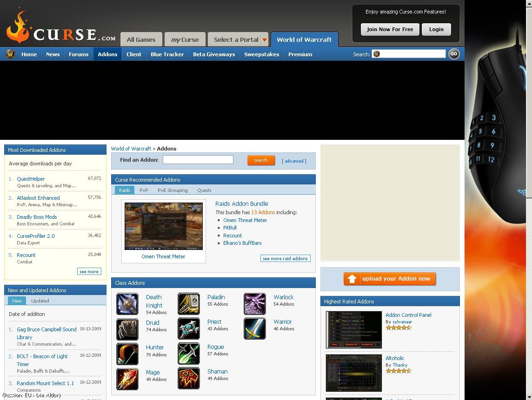The image size is (532, 400).
Task: Open the Druid class icon
Action: (127, 329)
